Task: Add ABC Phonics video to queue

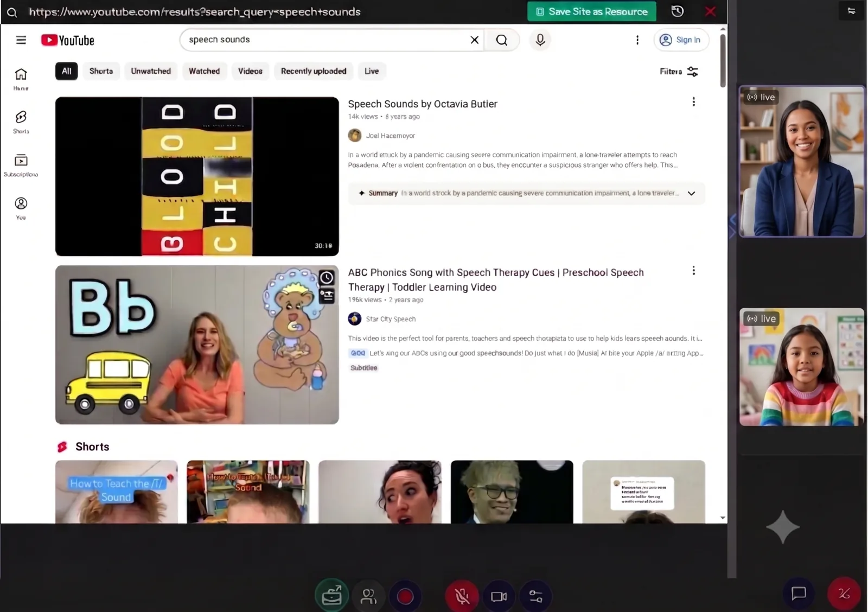Action: (327, 296)
